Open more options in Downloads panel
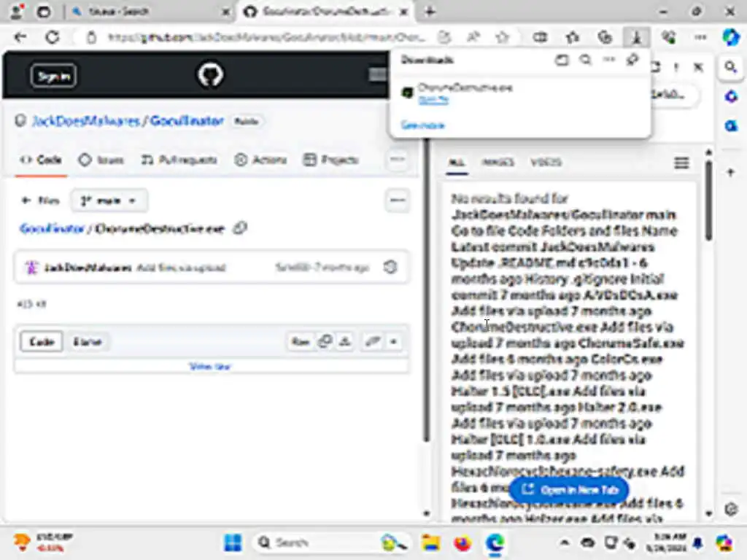The image size is (747, 560). pos(609,60)
